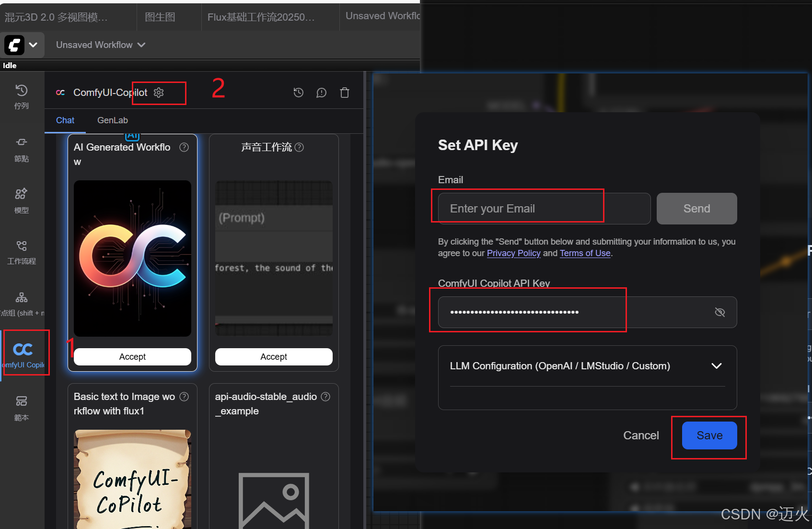Open the Terms of Use link
The width and height of the screenshot is (812, 529).
(585, 253)
